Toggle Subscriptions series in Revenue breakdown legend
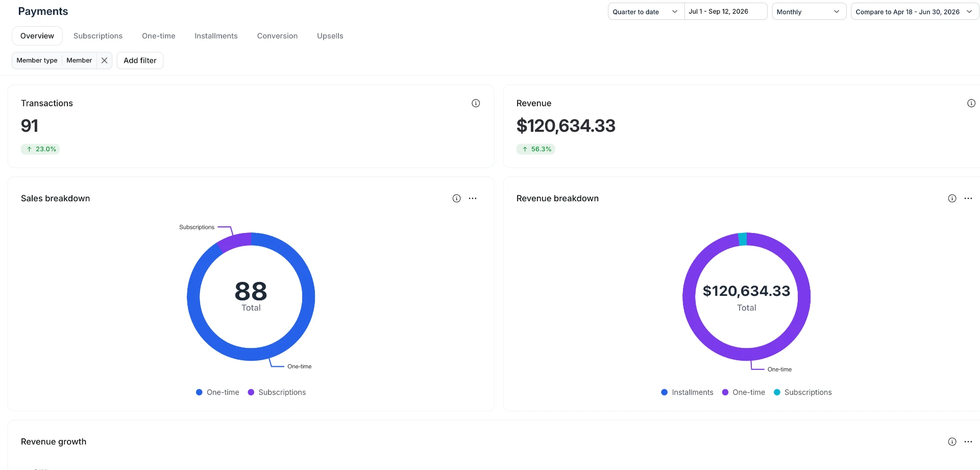 pos(803,392)
